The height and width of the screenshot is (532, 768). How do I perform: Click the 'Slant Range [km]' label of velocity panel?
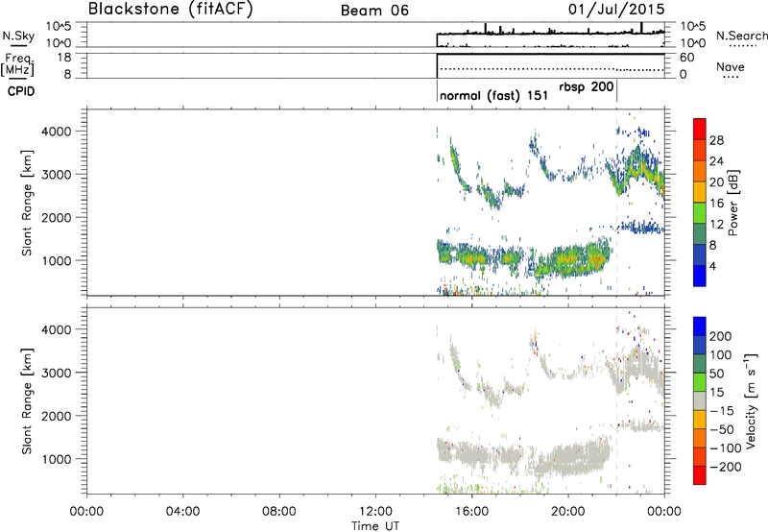coord(27,401)
